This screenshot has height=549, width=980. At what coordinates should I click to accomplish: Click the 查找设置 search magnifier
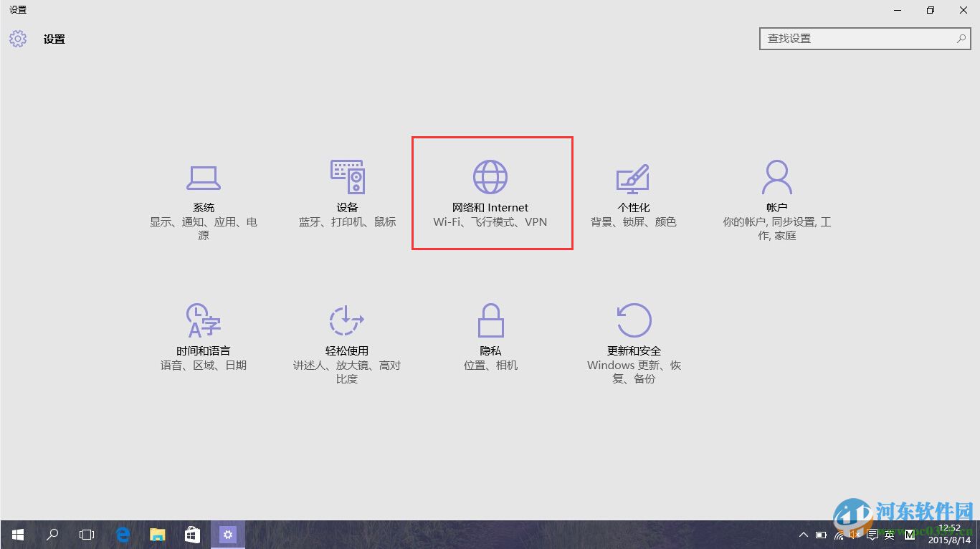pyautogui.click(x=961, y=38)
